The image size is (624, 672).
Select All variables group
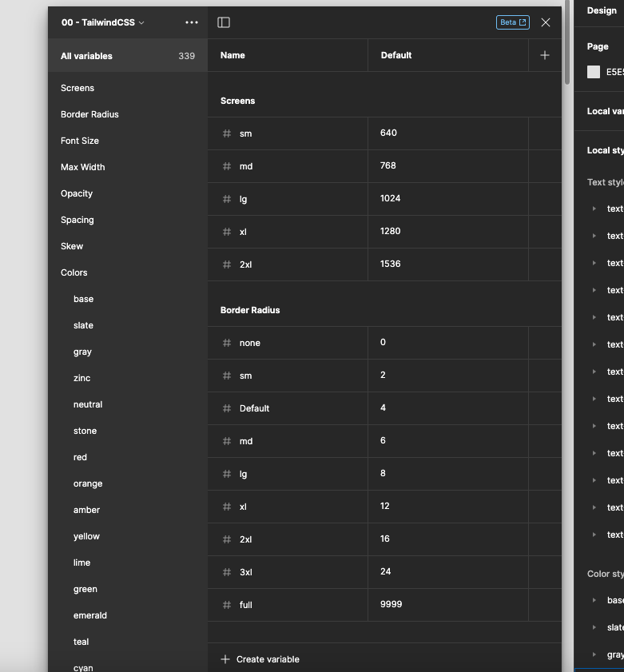[x=128, y=56]
